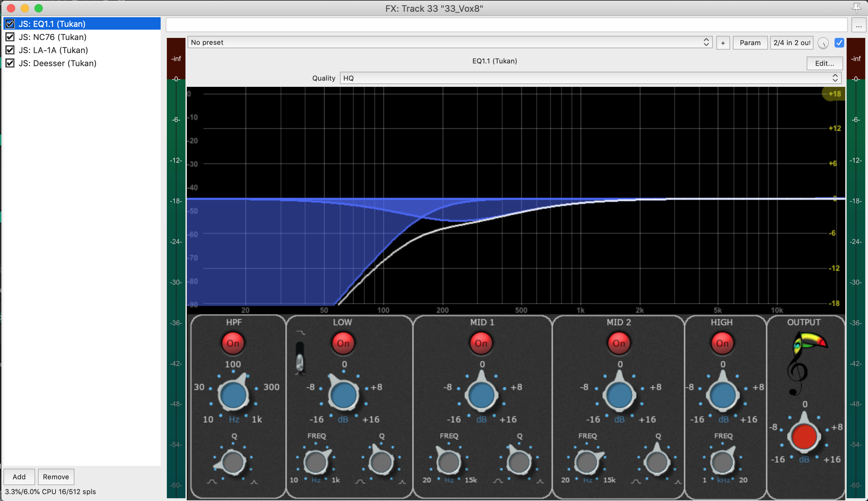Open the 2/4 in 2 out routing
868x501 pixels.
click(x=791, y=43)
